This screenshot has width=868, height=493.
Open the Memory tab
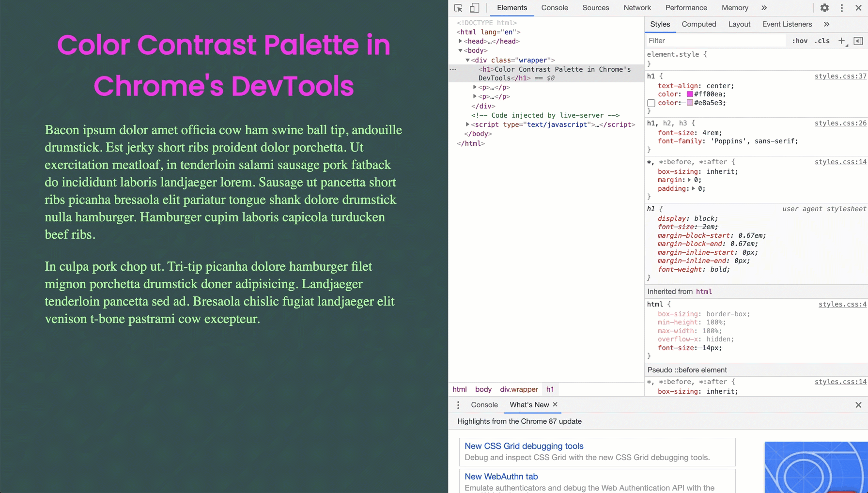tap(735, 8)
